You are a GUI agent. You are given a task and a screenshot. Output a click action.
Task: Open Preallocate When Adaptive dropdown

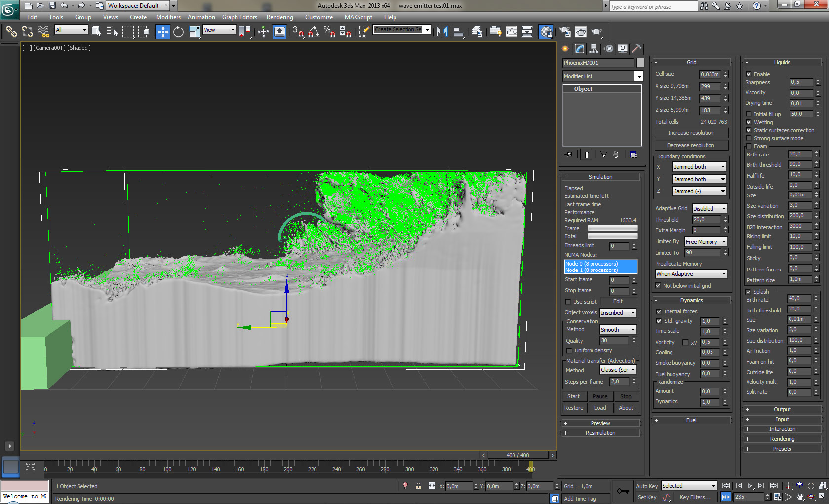(x=691, y=274)
